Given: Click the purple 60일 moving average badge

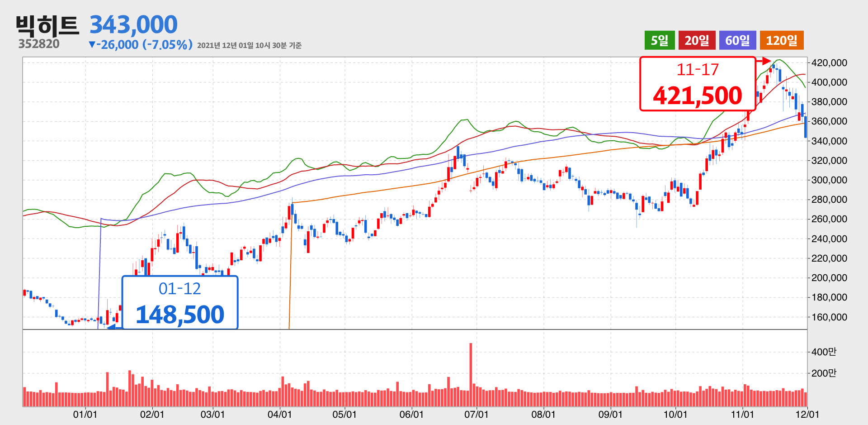Looking at the screenshot, I should pyautogui.click(x=737, y=40).
